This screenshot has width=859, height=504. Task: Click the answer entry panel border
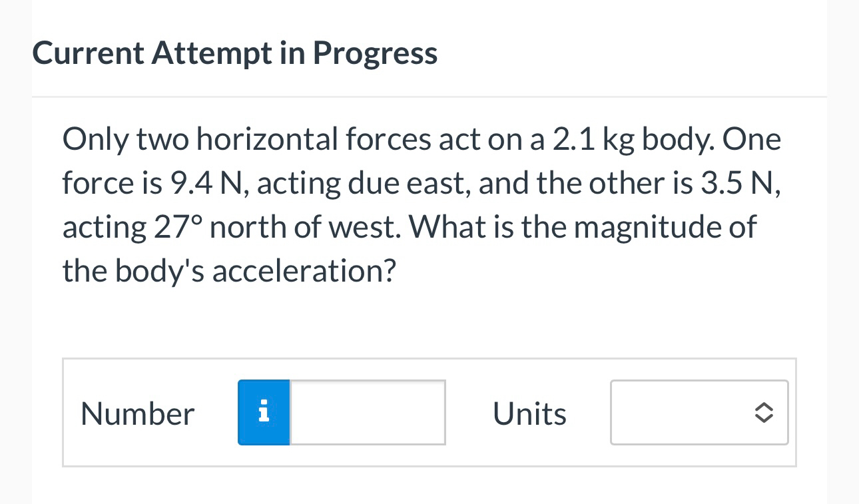(x=429, y=358)
